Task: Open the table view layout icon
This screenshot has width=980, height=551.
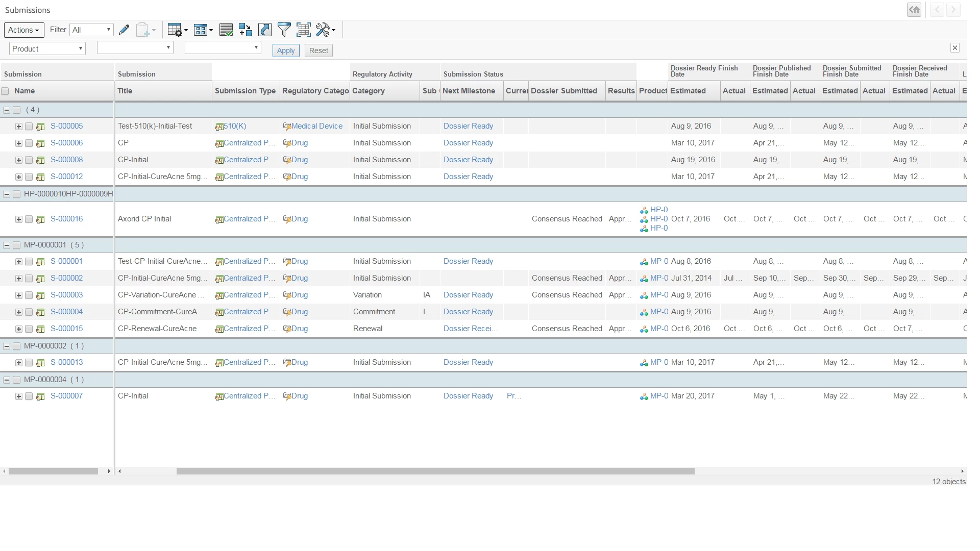Action: coord(201,30)
